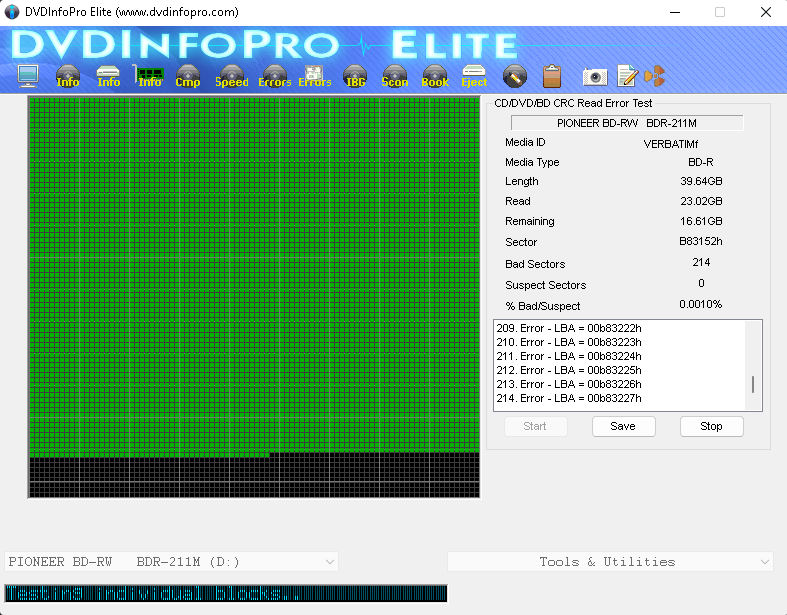The height and width of the screenshot is (615, 787).
Task: Minimize the DVDInfoPro window
Action: click(675, 12)
